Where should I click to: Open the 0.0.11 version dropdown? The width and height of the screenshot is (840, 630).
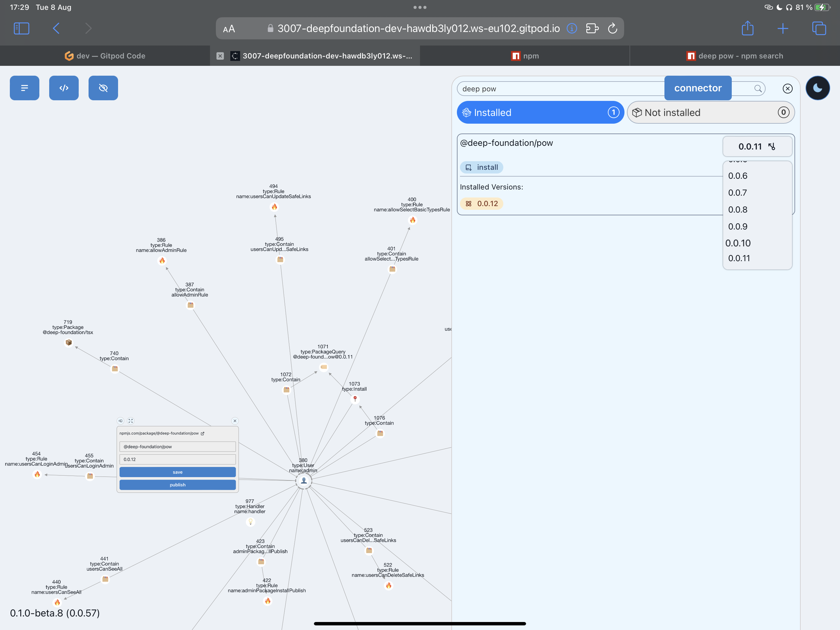point(757,146)
